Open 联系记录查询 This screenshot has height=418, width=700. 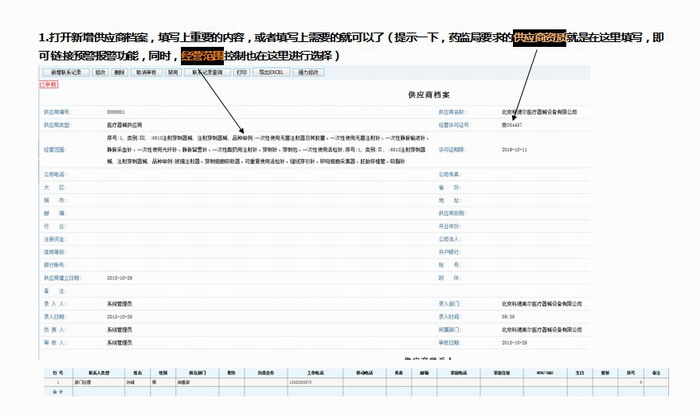207,73
